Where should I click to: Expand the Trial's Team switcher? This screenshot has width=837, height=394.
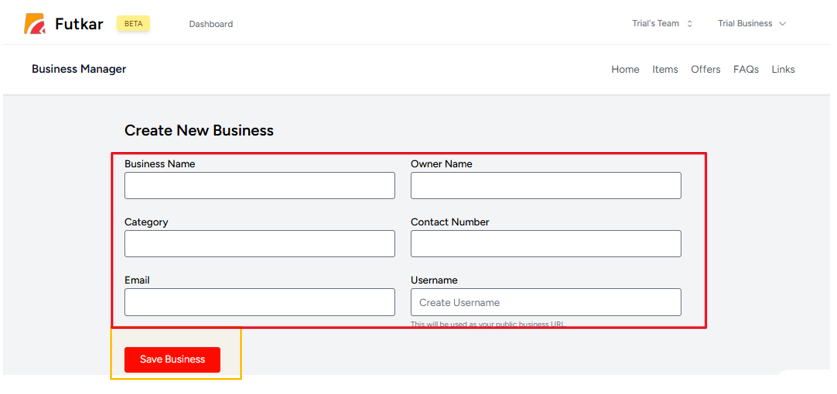point(662,23)
